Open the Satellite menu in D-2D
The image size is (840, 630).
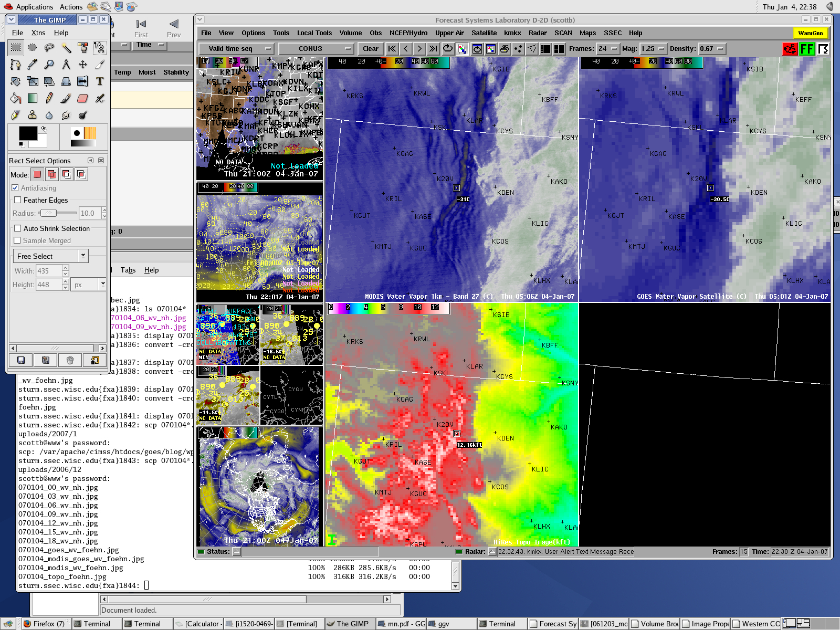tap(484, 33)
